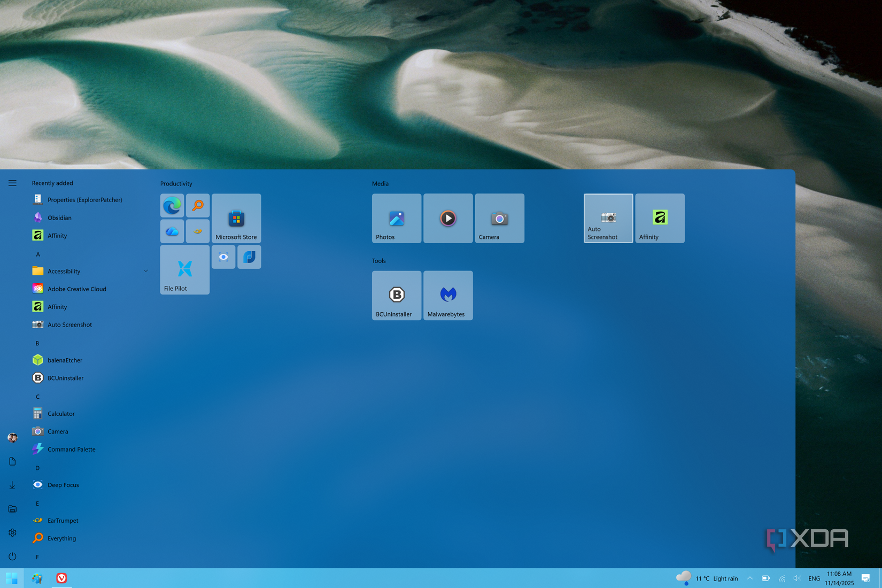
Task: Click the Power button in the sidebar
Action: (x=12, y=556)
